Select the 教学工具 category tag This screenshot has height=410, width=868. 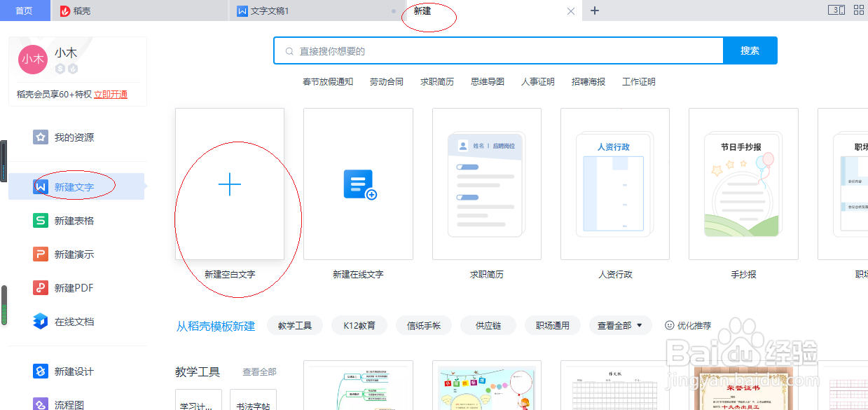295,325
